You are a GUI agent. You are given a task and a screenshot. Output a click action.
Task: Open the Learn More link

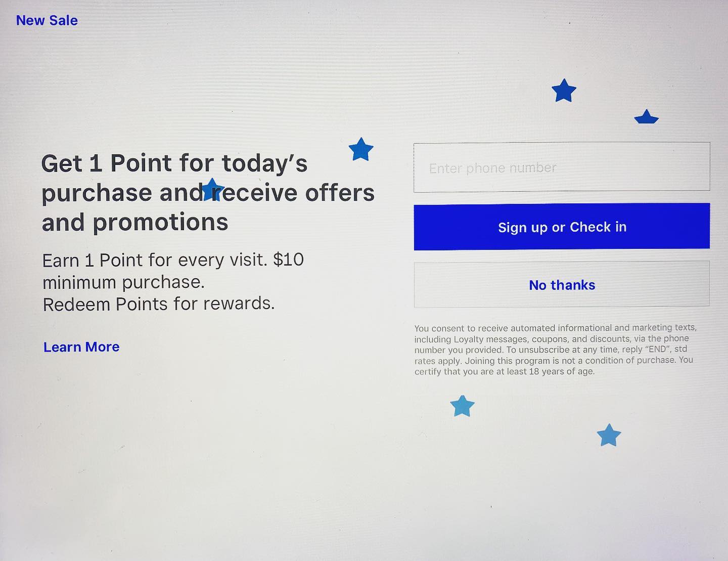click(81, 347)
